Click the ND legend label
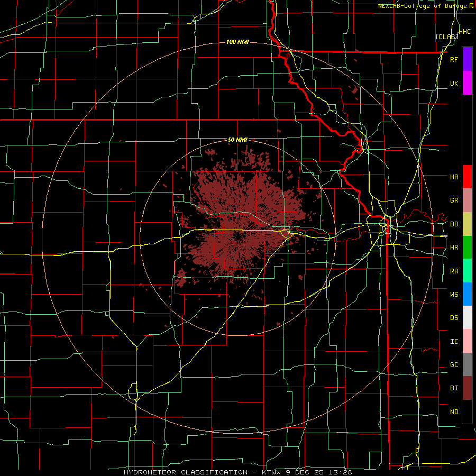476x476 pixels. pyautogui.click(x=454, y=412)
